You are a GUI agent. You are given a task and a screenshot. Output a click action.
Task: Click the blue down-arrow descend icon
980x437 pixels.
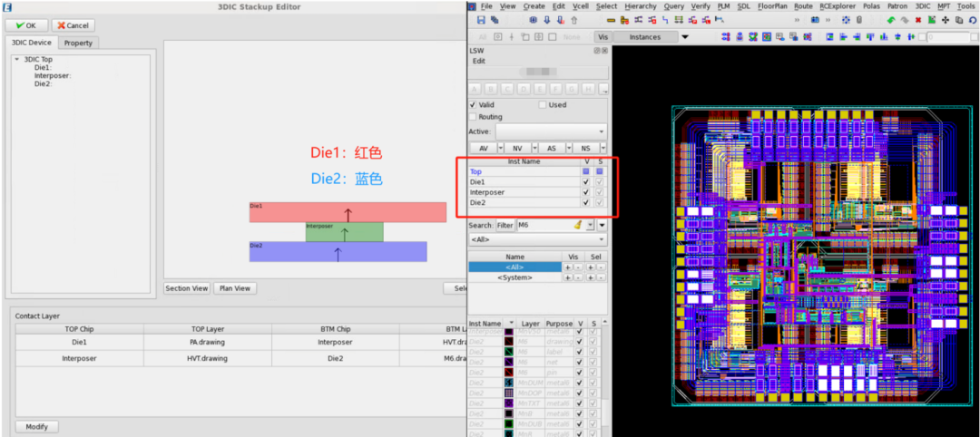[547, 20]
